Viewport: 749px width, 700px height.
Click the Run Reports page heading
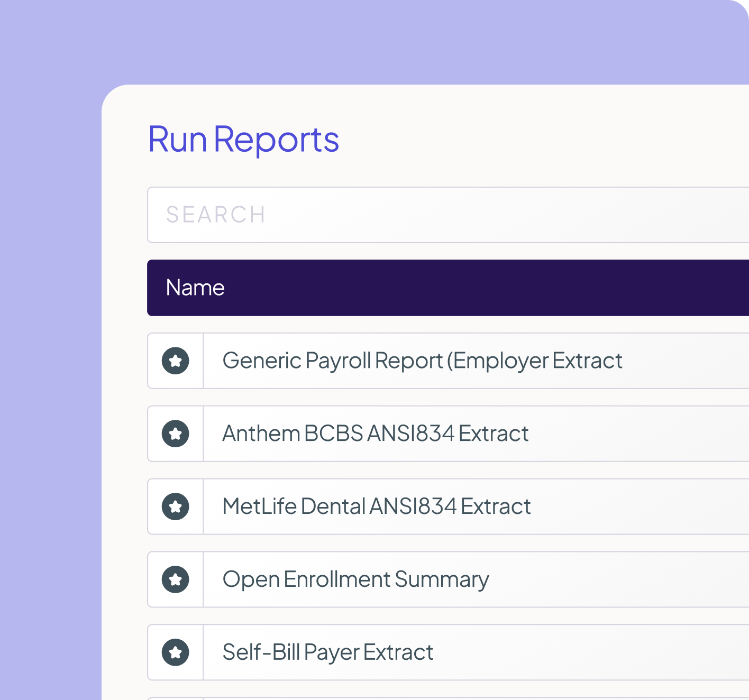(x=243, y=140)
